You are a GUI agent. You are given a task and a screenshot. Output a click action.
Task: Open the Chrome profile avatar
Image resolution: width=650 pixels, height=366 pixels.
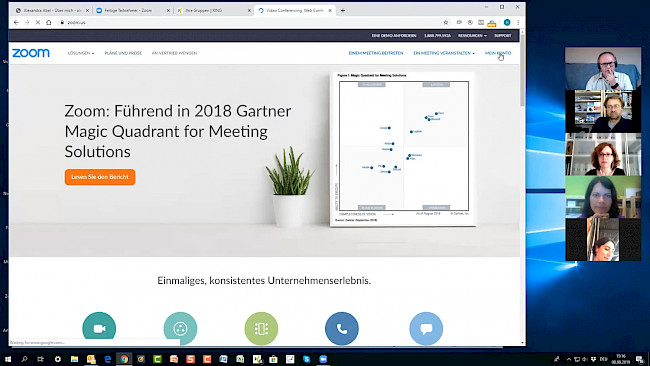(507, 22)
